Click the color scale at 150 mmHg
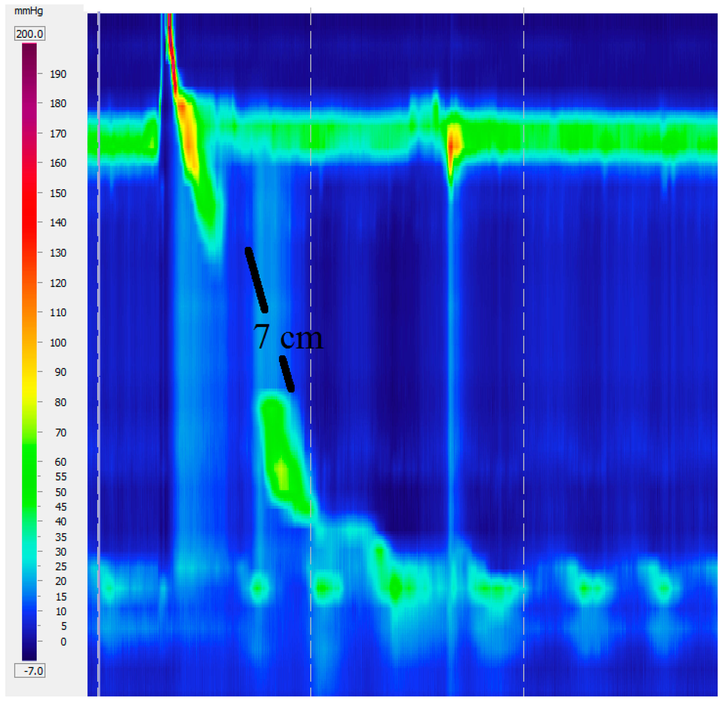Viewport: 728px width, 705px height. [x=29, y=193]
